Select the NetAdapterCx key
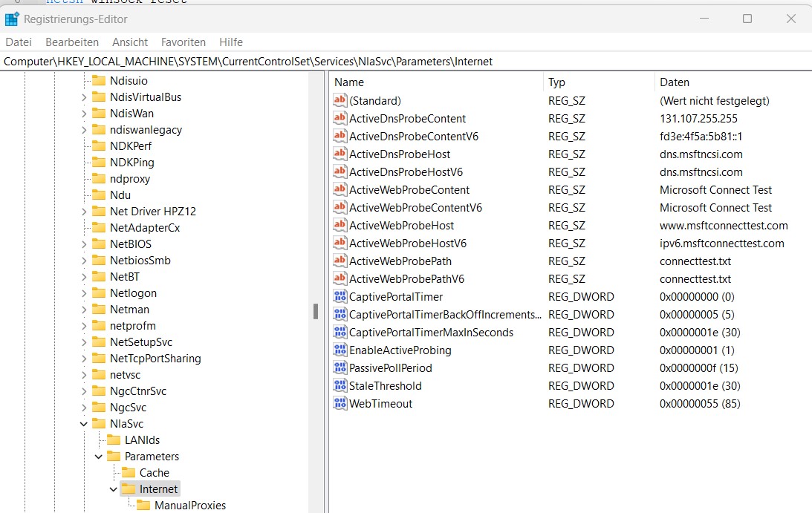This screenshot has width=812, height=513. click(x=145, y=228)
